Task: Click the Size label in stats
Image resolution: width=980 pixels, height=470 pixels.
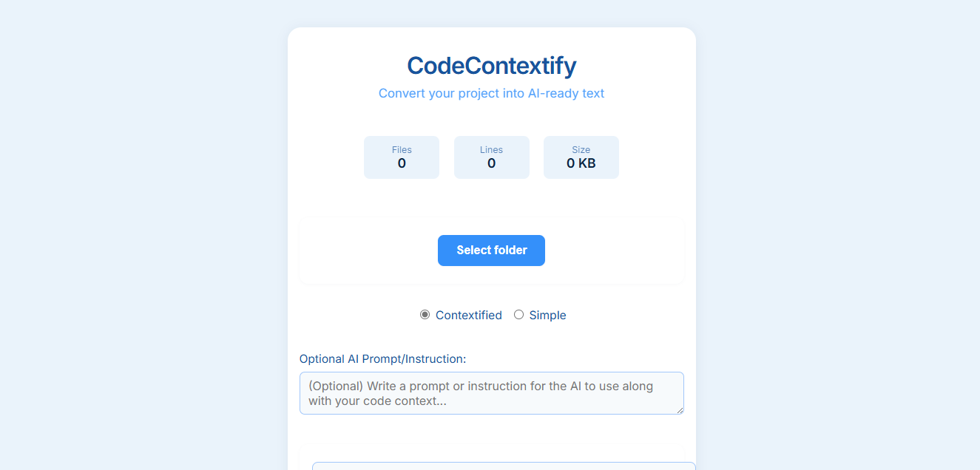Action: (581, 150)
